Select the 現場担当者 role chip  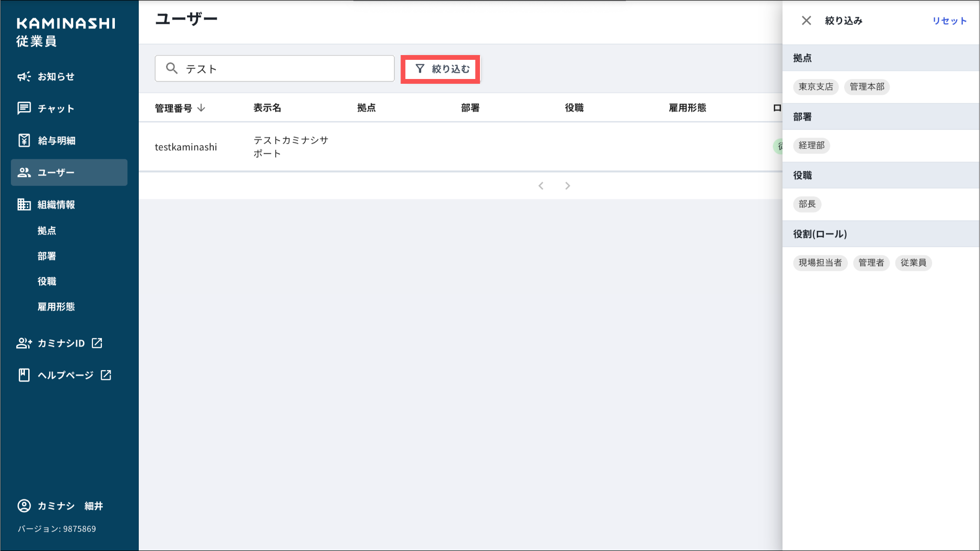pyautogui.click(x=820, y=263)
